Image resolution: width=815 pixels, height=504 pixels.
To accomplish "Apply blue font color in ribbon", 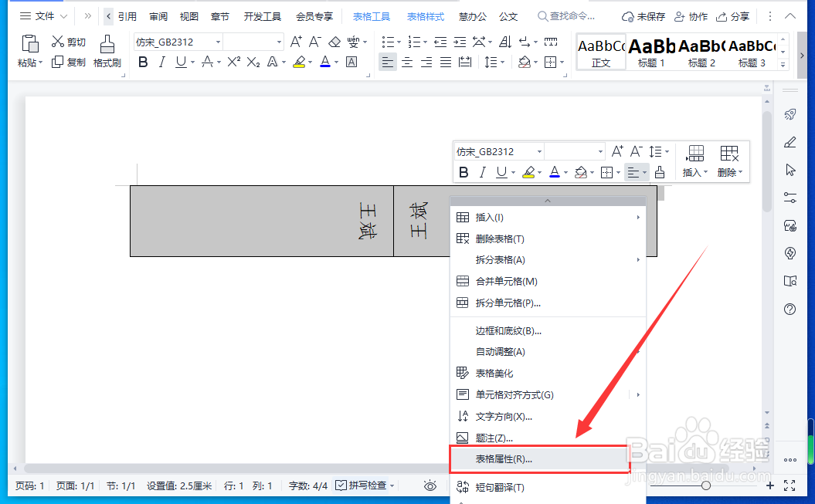I will tap(325, 63).
